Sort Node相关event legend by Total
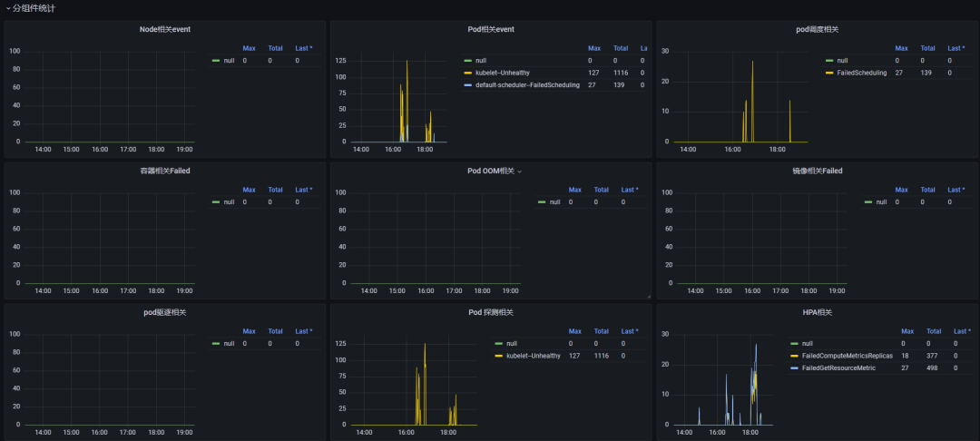This screenshot has height=441, width=980. 275,48
